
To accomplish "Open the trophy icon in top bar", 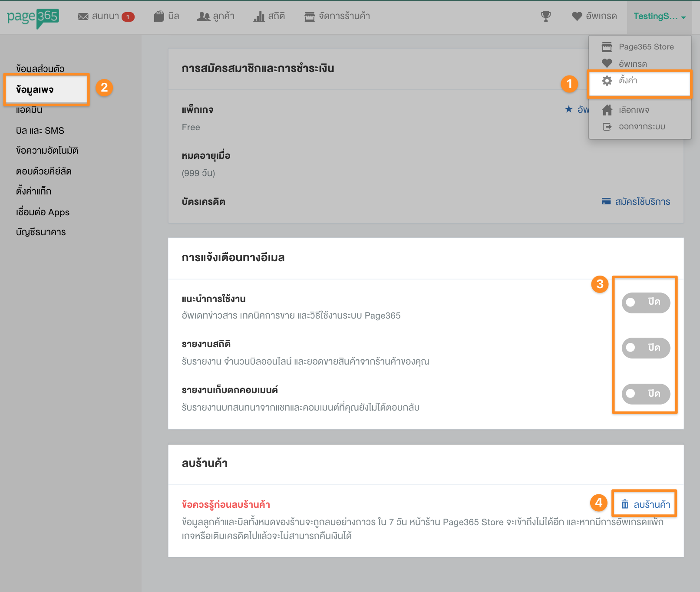I will tap(546, 16).
